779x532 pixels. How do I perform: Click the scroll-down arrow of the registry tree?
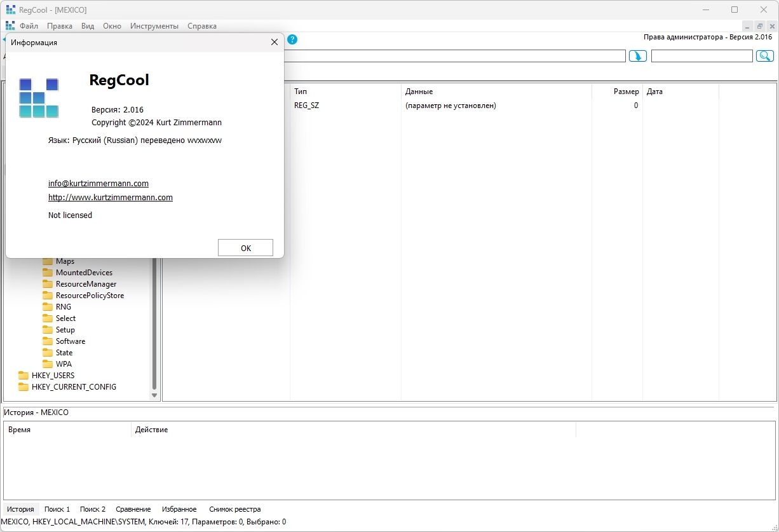point(154,395)
